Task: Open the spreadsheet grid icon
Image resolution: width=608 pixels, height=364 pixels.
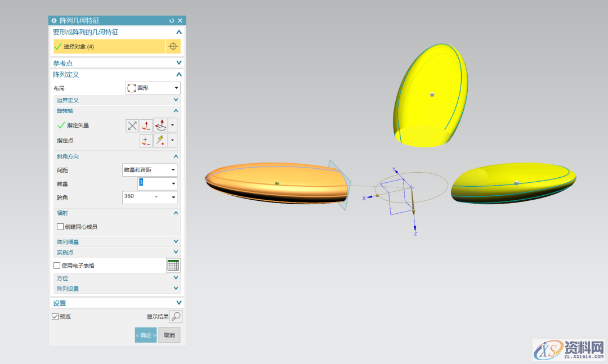Action: point(173,266)
